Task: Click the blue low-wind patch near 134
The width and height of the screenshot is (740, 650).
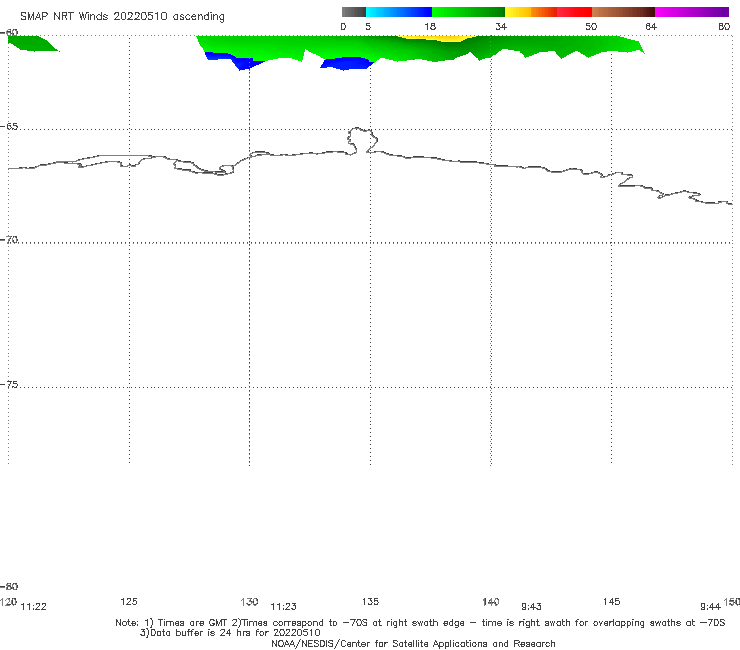Action: [348, 63]
